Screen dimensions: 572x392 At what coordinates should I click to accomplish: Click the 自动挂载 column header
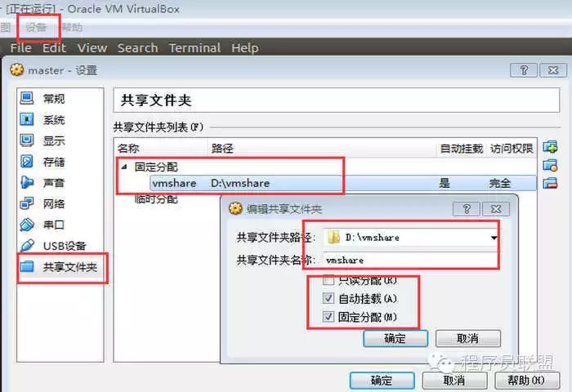click(x=462, y=148)
